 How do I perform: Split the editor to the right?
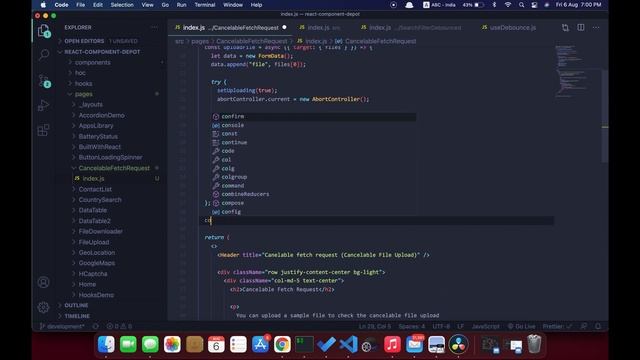click(580, 28)
